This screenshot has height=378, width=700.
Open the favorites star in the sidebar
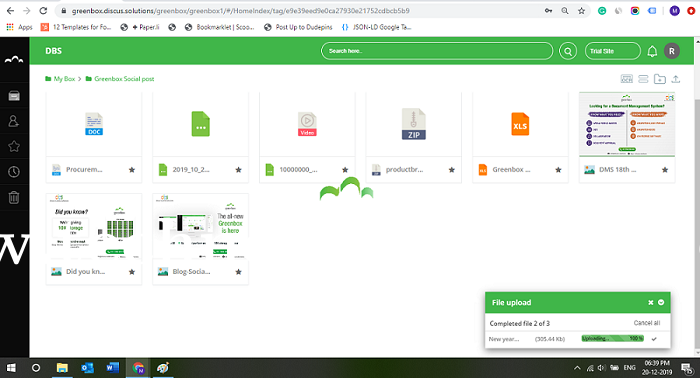14,146
